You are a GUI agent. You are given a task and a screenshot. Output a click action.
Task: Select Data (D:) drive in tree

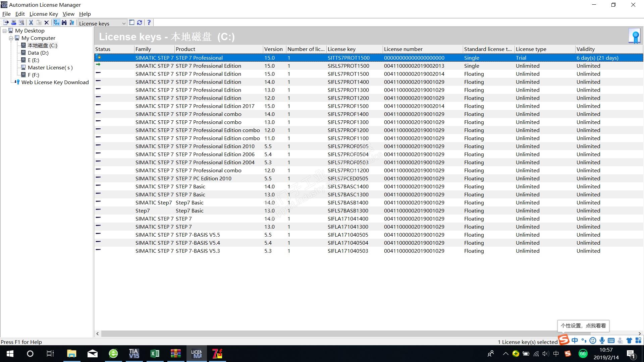(38, 53)
